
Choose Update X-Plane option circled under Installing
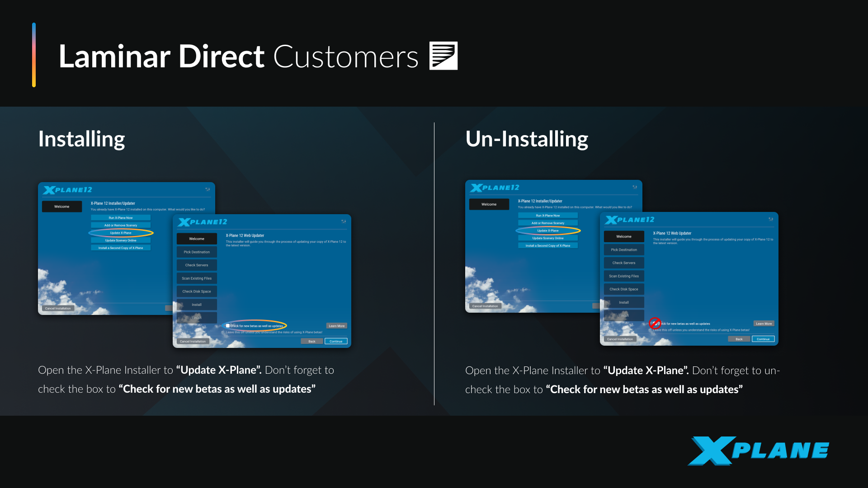[121, 233]
